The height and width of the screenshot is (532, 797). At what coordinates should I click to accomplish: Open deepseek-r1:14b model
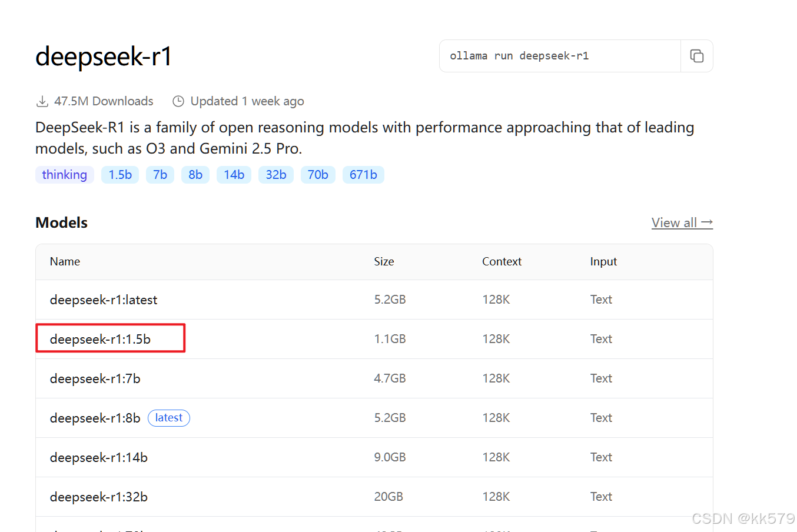pyautogui.click(x=99, y=457)
